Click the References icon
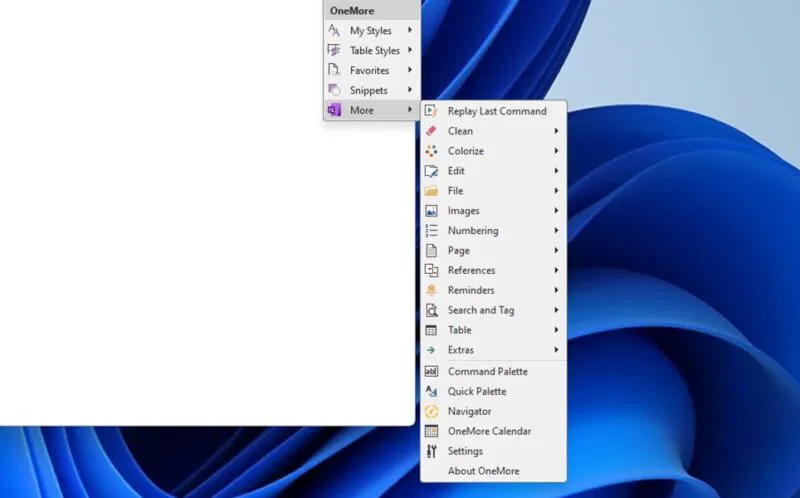 [431, 270]
